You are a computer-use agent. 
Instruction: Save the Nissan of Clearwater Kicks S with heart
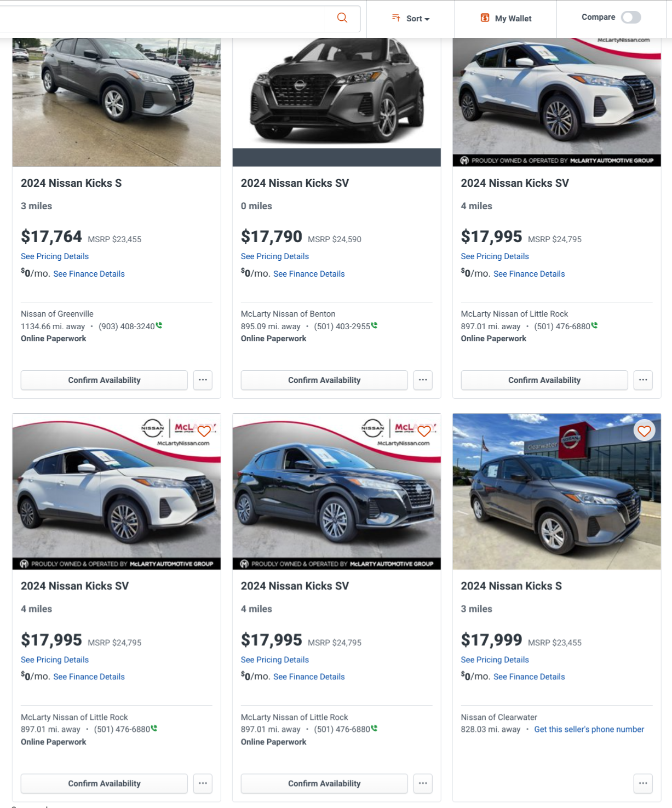[x=644, y=431]
